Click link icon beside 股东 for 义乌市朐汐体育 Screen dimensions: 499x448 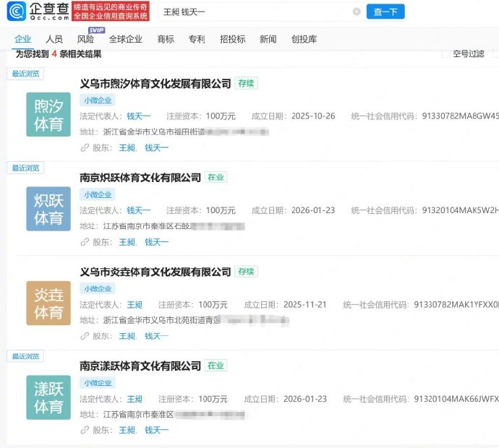[85, 148]
